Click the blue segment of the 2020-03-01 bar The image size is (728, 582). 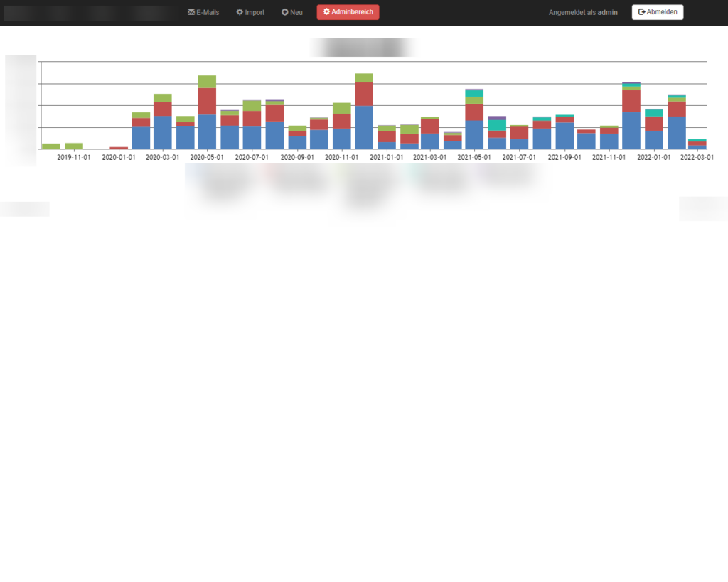pyautogui.click(x=163, y=133)
